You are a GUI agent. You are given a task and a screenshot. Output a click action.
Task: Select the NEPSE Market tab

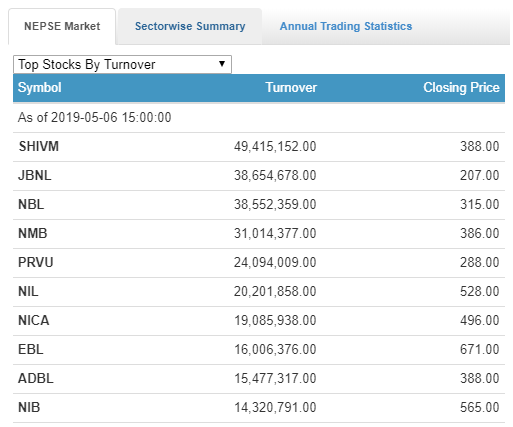pyautogui.click(x=62, y=26)
